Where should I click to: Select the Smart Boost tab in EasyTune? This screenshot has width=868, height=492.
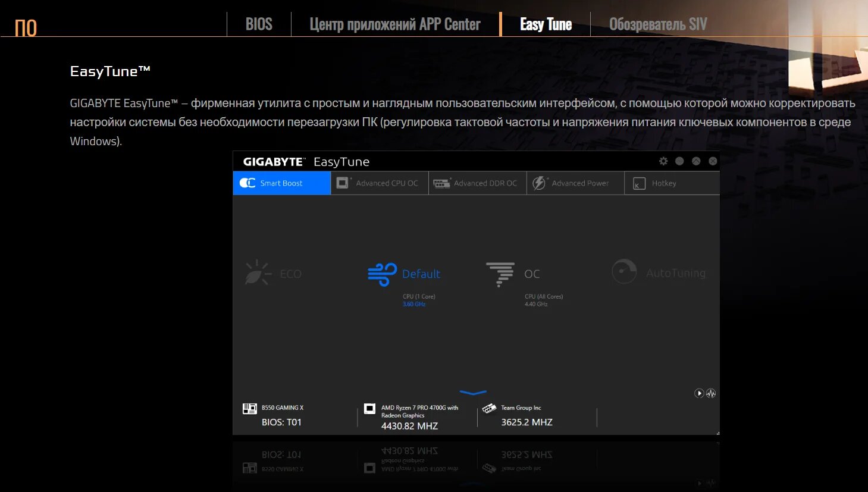pos(281,183)
